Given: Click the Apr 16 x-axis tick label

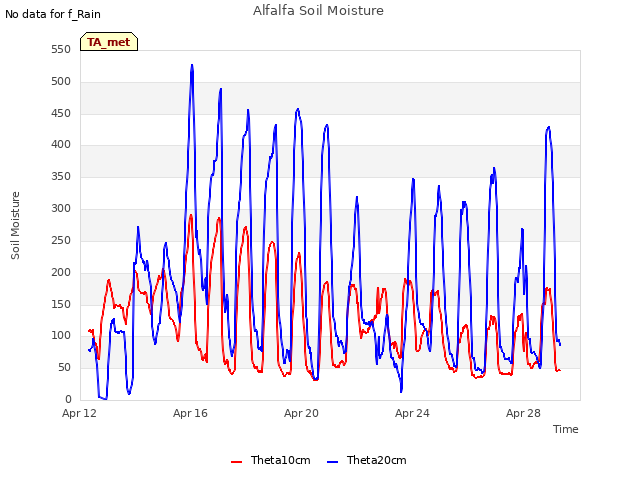Looking at the screenshot, I should coord(190,413).
